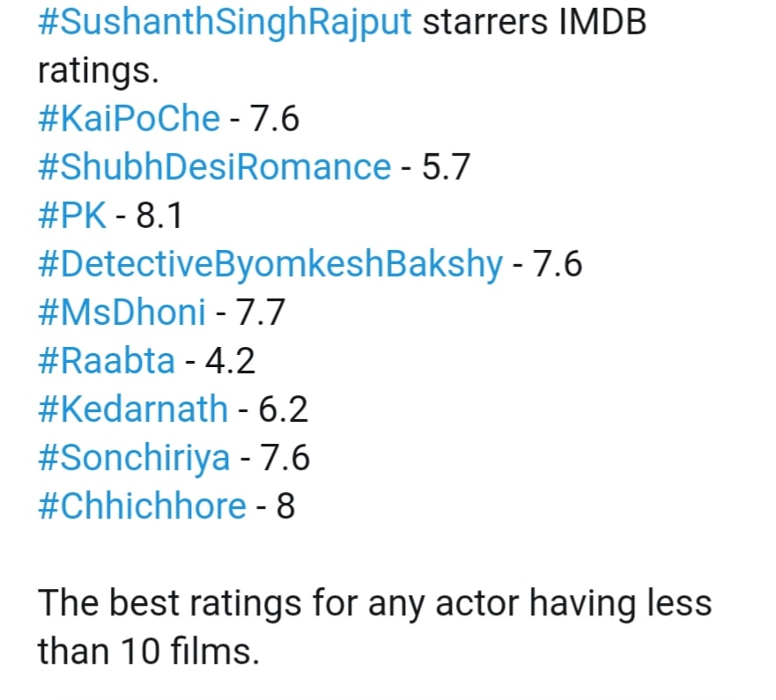Visit the #Sonchiriya hashtag link

click(x=134, y=458)
